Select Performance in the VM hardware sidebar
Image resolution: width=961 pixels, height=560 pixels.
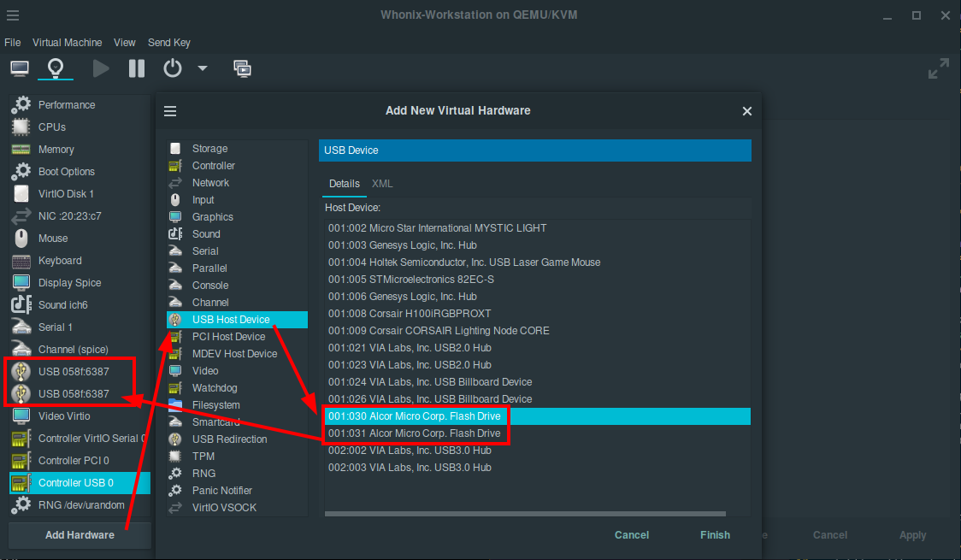[x=80, y=105]
